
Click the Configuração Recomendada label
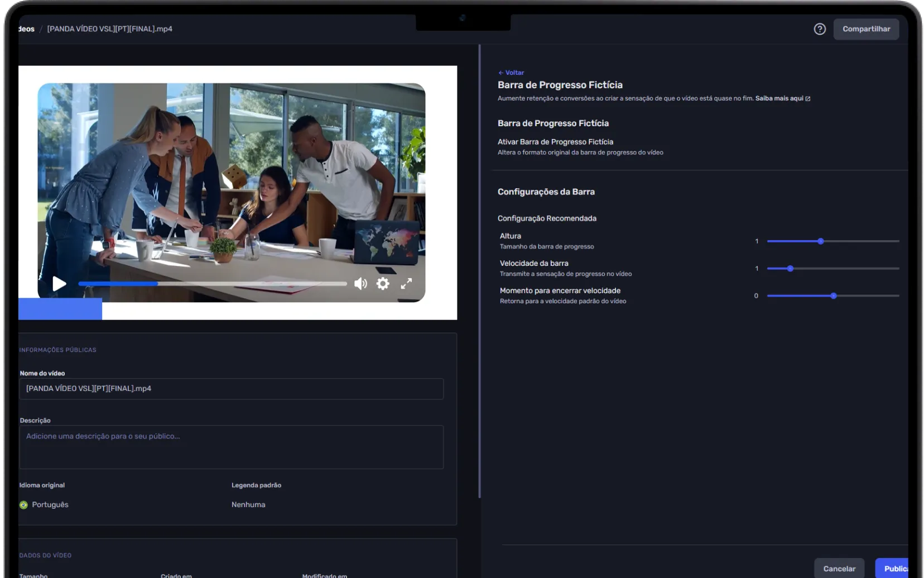click(x=547, y=218)
